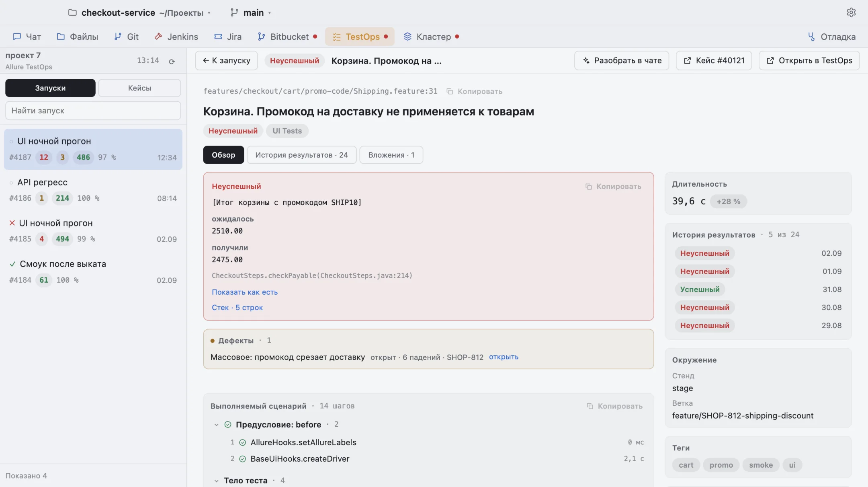This screenshot has width=868, height=487.
Task: Switch to the Кейсы segment
Action: point(139,88)
